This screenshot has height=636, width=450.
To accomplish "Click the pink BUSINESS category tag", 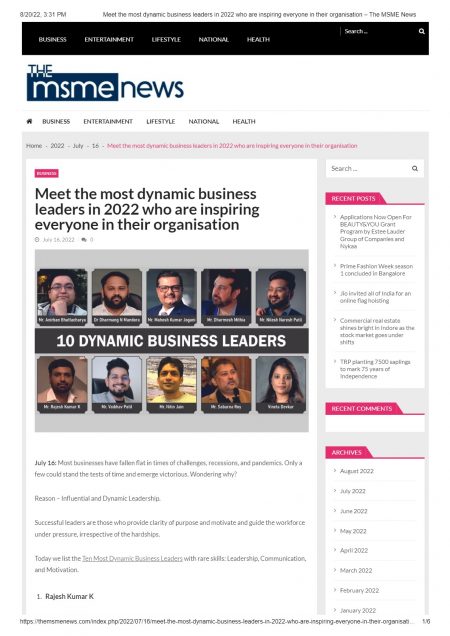I will [47, 173].
